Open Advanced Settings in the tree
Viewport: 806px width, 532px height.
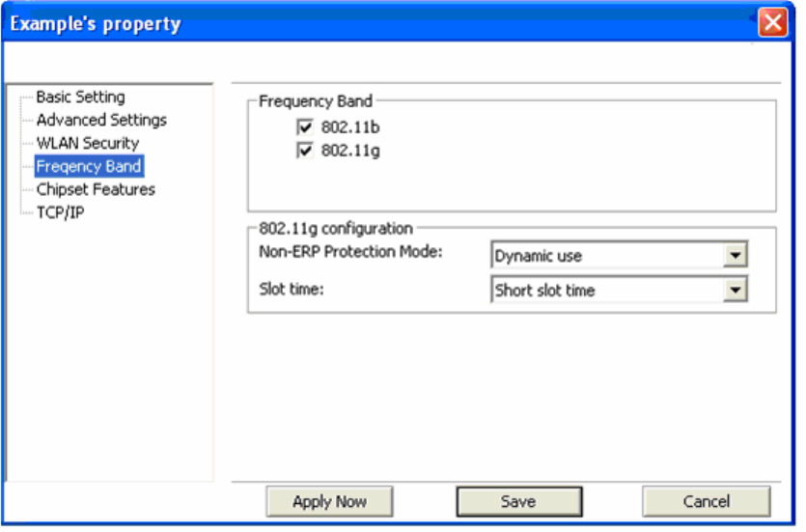[x=103, y=122]
